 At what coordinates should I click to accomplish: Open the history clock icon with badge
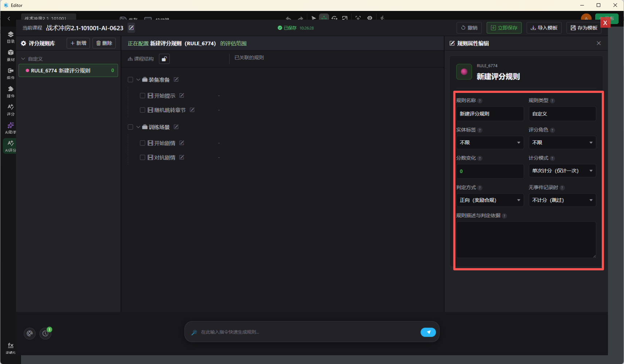46,333
